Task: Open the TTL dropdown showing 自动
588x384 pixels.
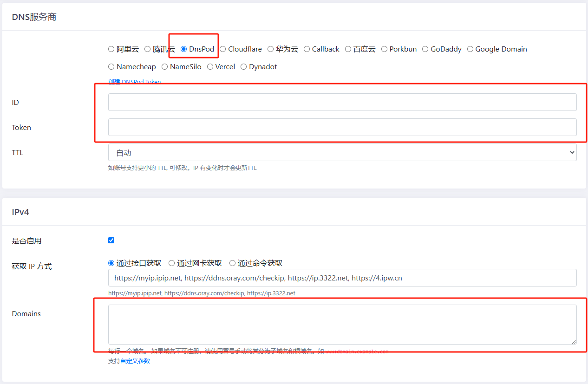Action: point(342,152)
